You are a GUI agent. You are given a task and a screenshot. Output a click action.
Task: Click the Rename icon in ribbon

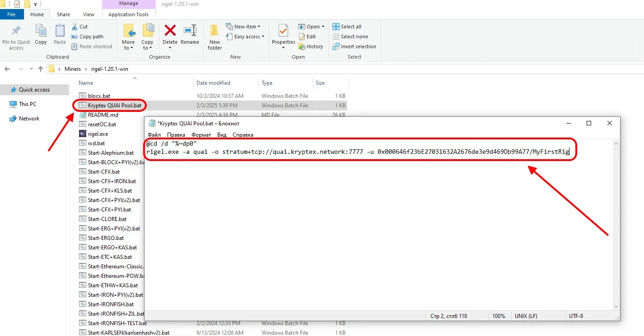coord(190,31)
